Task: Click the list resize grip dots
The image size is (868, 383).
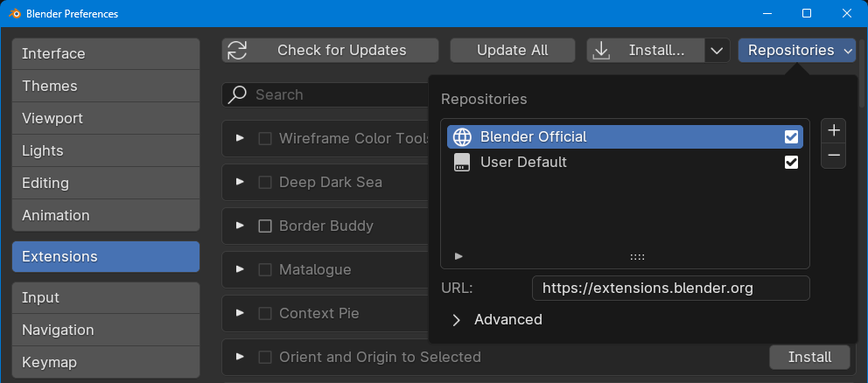Action: pyautogui.click(x=637, y=256)
